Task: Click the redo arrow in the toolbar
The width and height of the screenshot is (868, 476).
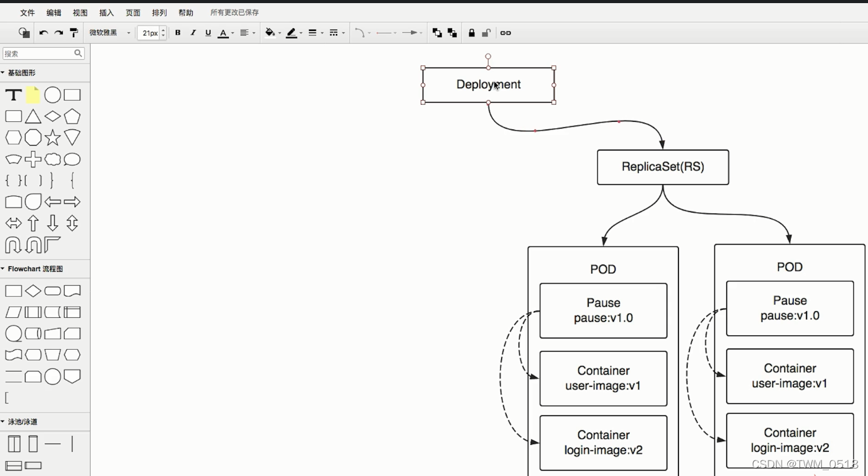Action: coord(58,33)
